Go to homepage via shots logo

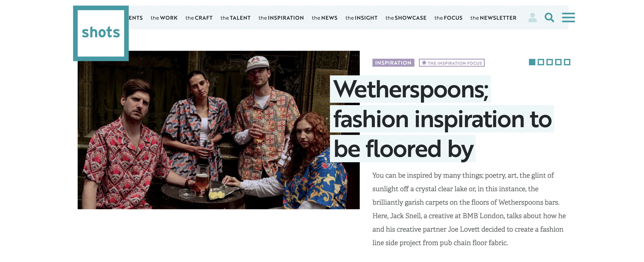coord(101,33)
